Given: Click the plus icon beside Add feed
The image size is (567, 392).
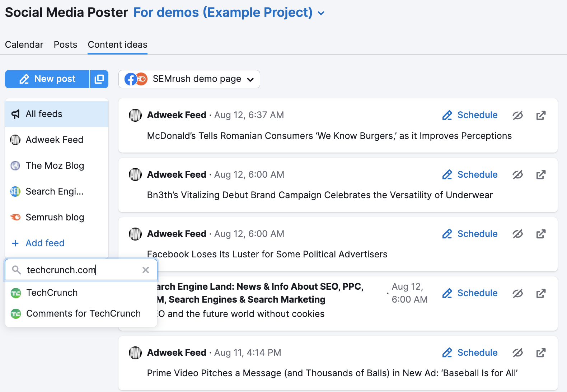Looking at the screenshot, I should tap(15, 243).
